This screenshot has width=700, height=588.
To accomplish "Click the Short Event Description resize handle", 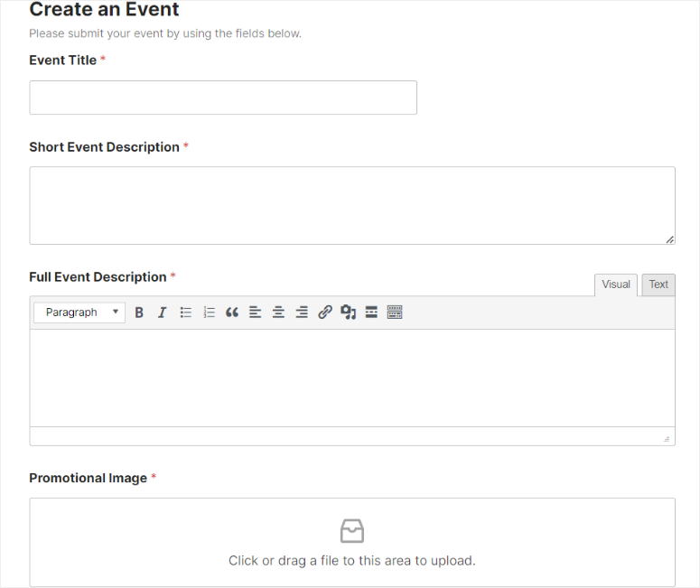I will point(670,239).
